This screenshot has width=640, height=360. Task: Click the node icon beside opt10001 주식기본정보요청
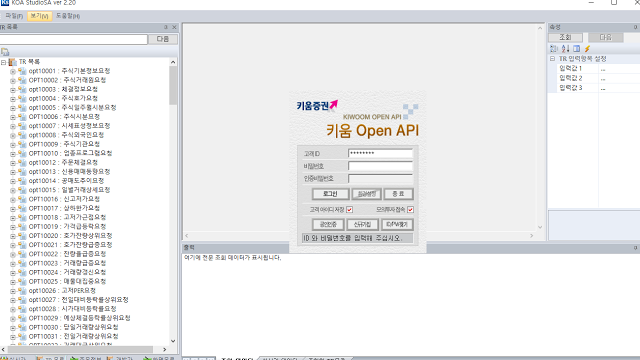point(22,71)
